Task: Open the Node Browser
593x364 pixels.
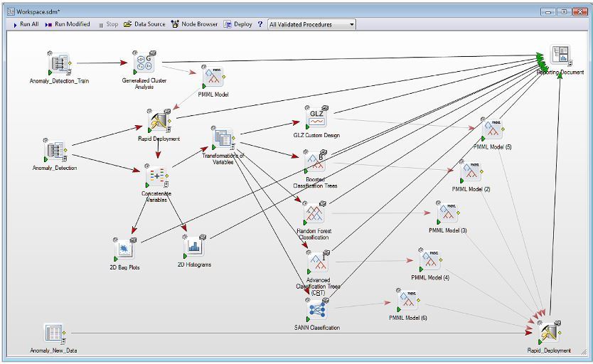Action: coord(194,24)
